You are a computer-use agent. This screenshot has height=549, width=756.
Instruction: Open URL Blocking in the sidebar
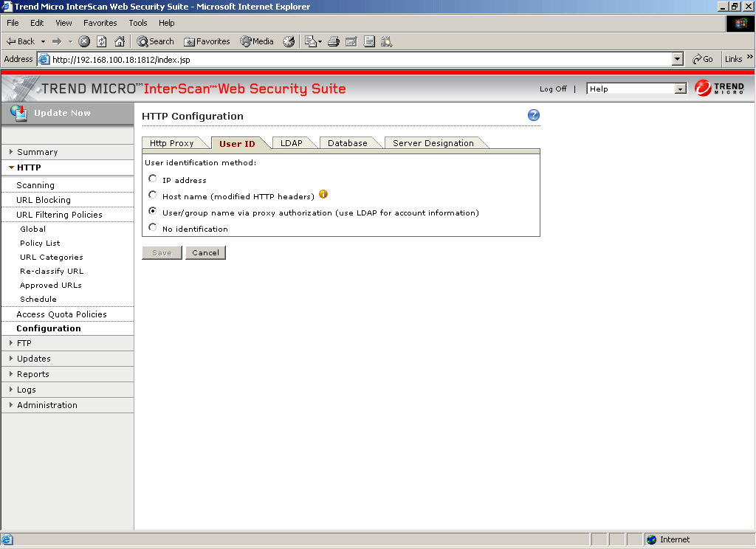click(44, 200)
